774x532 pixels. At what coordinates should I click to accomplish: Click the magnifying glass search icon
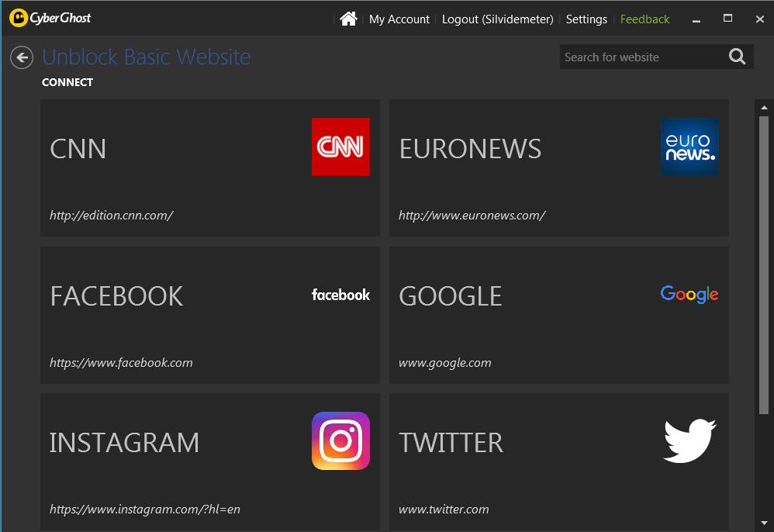735,56
